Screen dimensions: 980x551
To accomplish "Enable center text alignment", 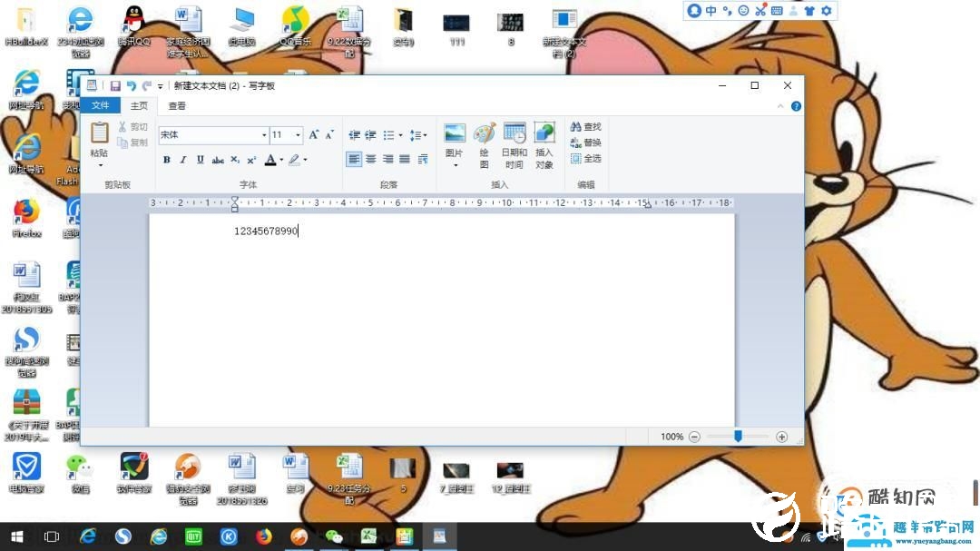I will coord(370,159).
